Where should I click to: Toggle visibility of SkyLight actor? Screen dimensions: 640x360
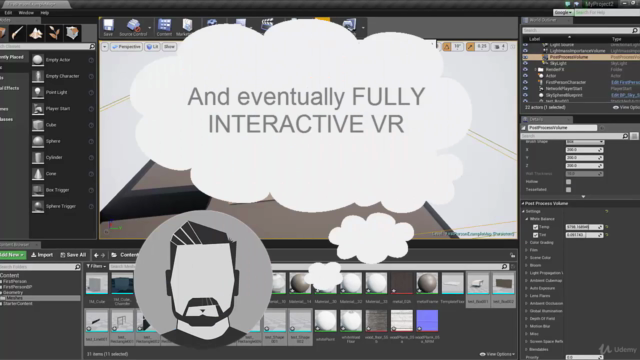tap(525, 64)
